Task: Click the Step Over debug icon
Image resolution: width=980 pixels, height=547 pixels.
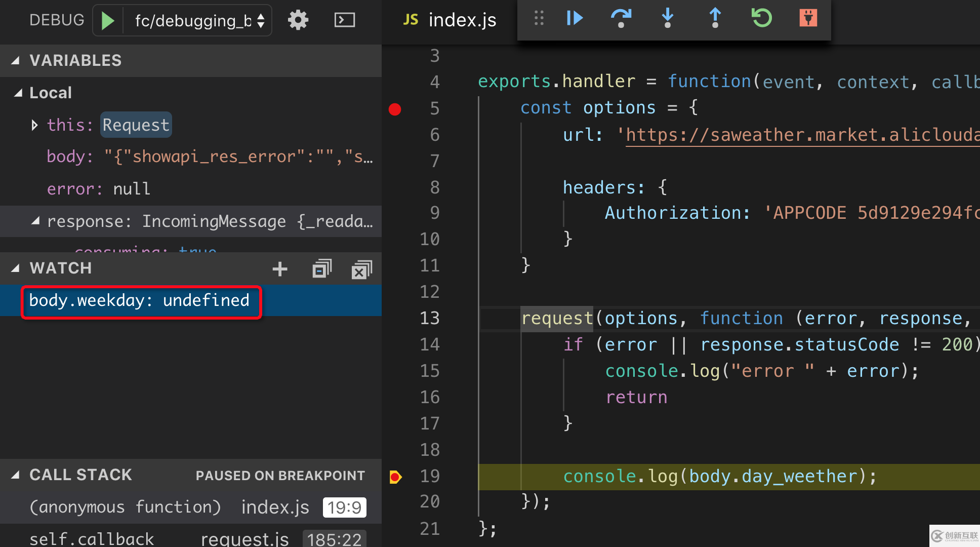Action: point(619,19)
